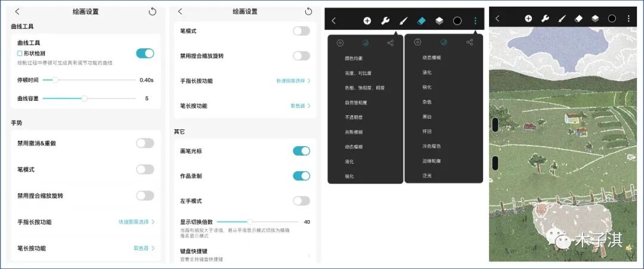This screenshot has height=269, width=644.
Task: Click the adjustments circle icon in the 颜色均衡 menu
Action: (x=365, y=43)
